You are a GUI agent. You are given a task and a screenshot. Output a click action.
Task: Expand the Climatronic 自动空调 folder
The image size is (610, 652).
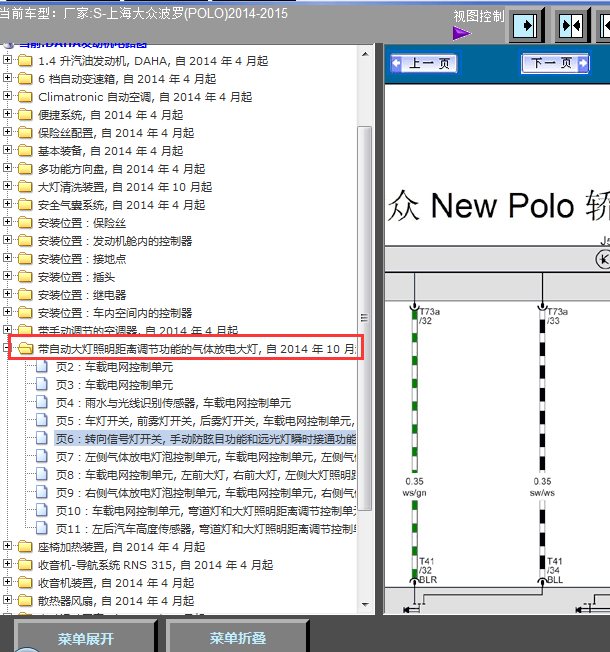[7, 96]
